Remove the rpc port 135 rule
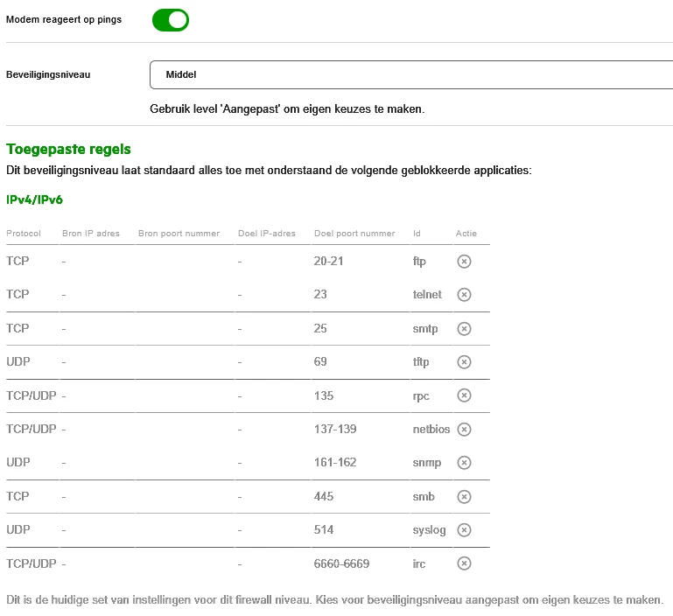The width and height of the screenshot is (673, 616). coord(465,395)
